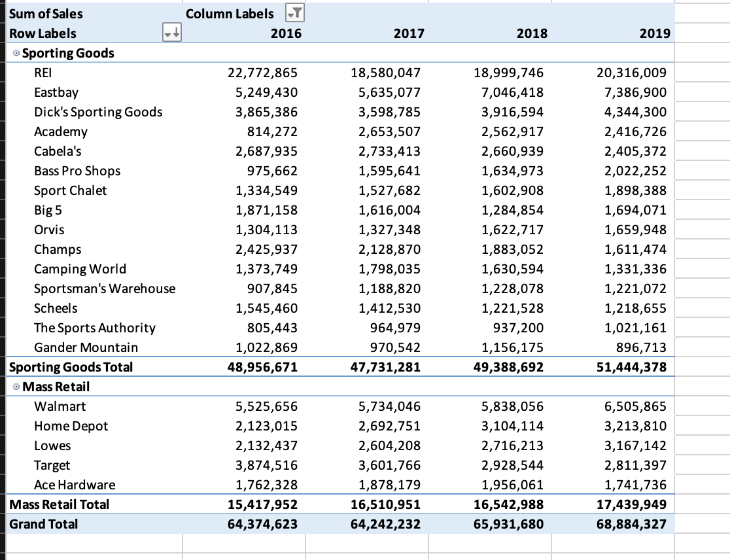Click The Sports Authority 2017 value 964,979
The width and height of the screenshot is (730, 560).
(x=395, y=328)
